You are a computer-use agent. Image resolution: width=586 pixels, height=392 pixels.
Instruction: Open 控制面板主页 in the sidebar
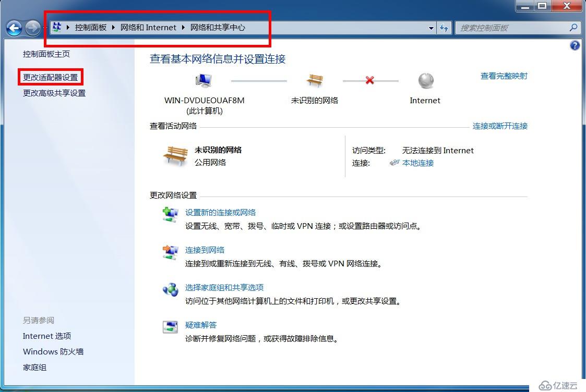click(46, 54)
